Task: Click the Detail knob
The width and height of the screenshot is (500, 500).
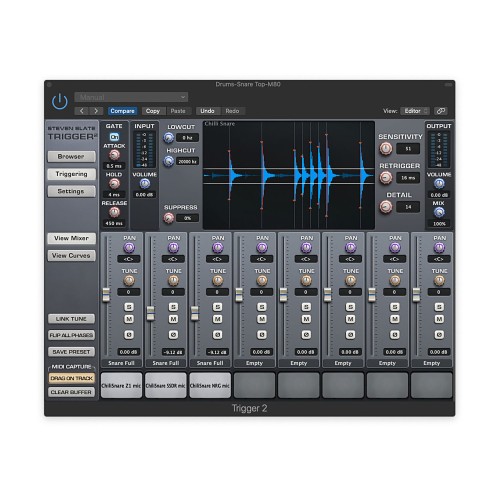Action: point(386,207)
